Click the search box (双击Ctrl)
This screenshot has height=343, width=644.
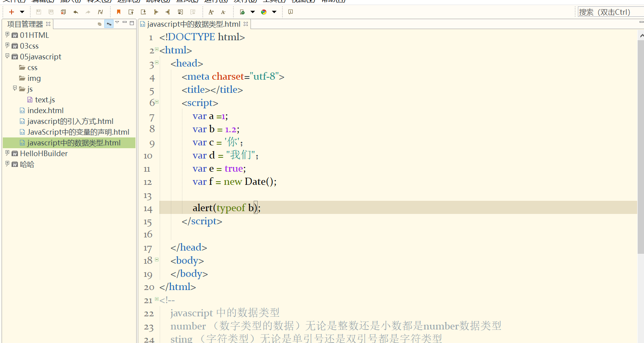tap(610, 12)
